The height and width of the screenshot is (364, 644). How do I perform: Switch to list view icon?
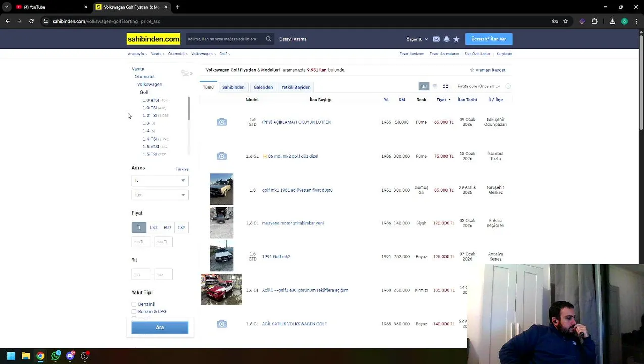(x=435, y=86)
